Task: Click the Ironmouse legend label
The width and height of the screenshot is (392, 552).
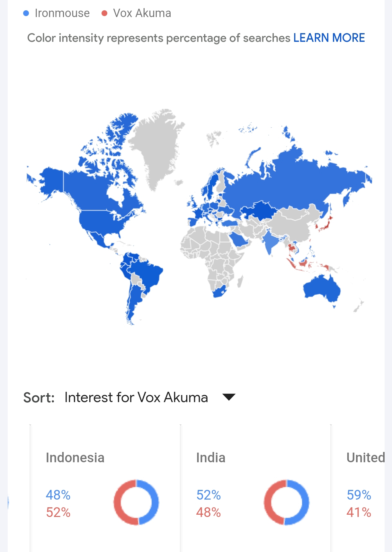Action: pyautogui.click(x=62, y=13)
